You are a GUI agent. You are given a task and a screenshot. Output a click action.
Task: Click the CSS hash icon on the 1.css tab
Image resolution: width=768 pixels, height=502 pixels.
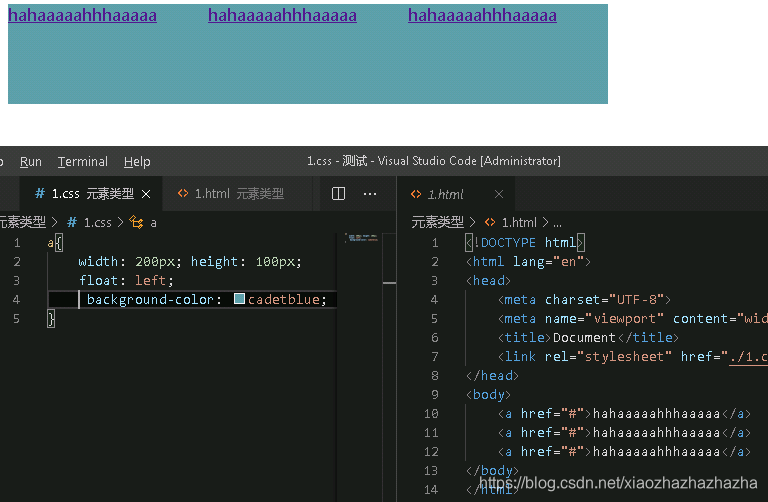(40, 193)
